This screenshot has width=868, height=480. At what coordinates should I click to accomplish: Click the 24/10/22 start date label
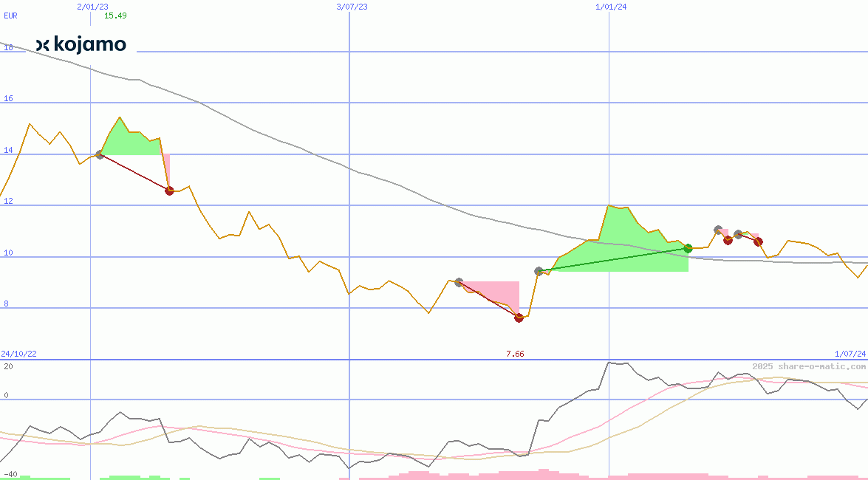pos(19,354)
